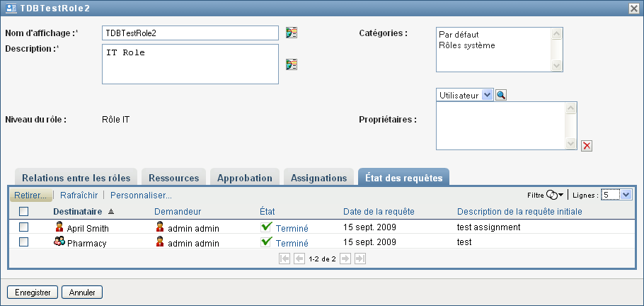Toggle select-all checkbox in table header

(24, 211)
